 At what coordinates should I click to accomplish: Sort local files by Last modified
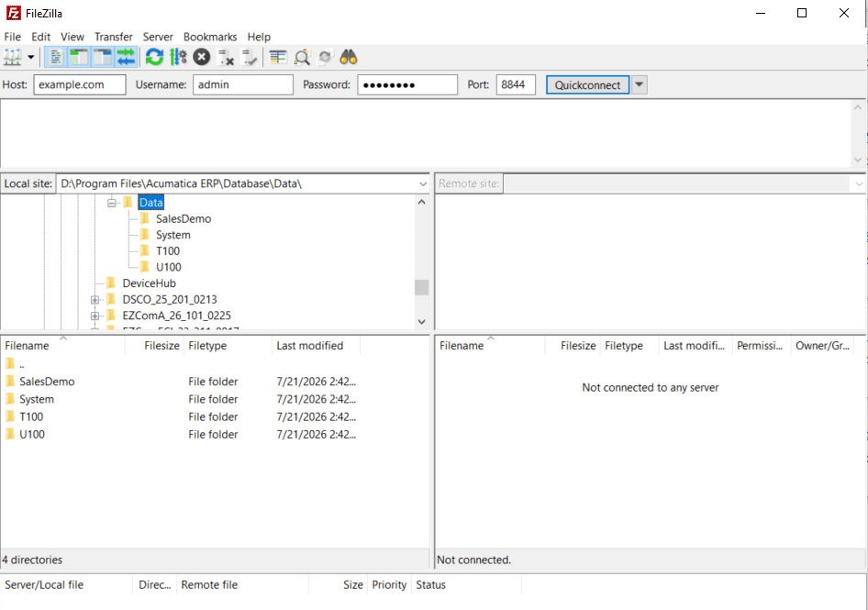[316, 346]
